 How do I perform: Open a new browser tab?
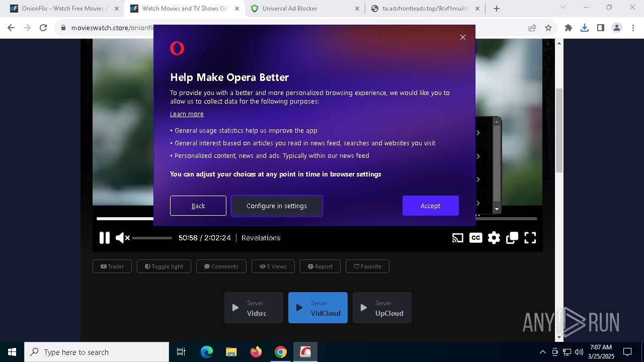click(497, 9)
